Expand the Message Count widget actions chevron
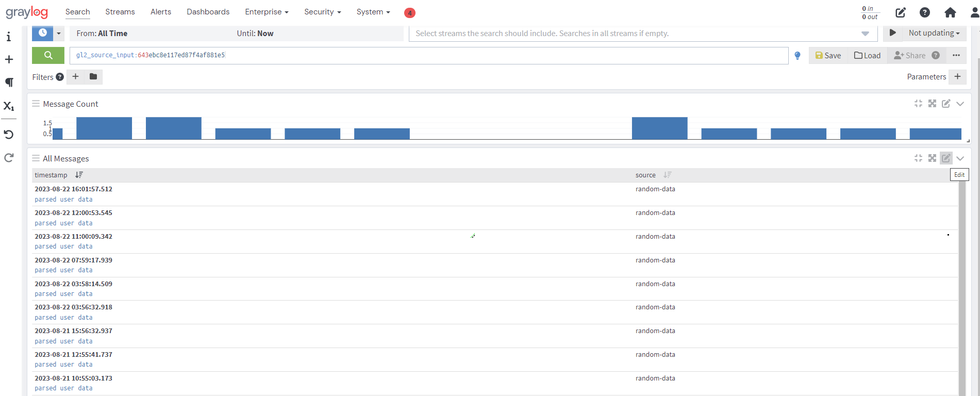 (960, 104)
